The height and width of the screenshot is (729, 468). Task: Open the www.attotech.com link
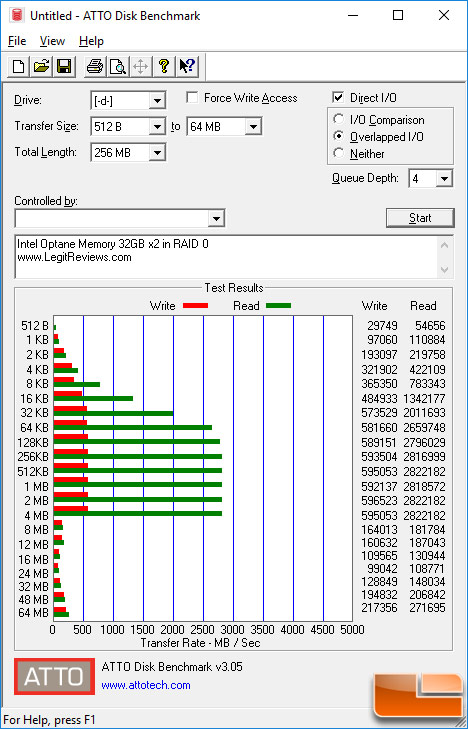click(146, 685)
